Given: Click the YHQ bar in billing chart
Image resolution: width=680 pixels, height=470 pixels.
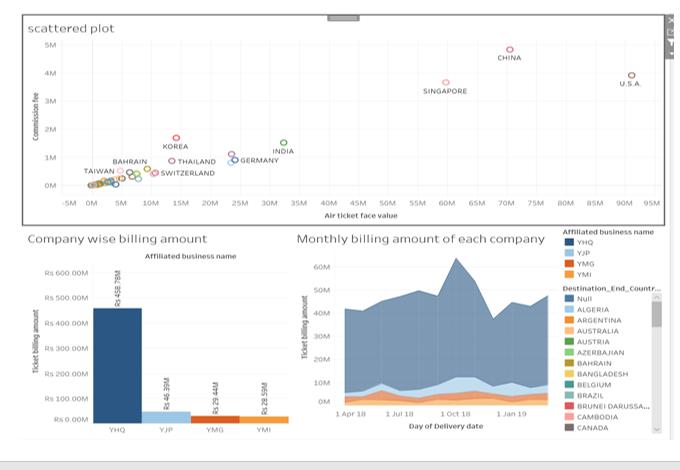Looking at the screenshot, I should [118, 366].
